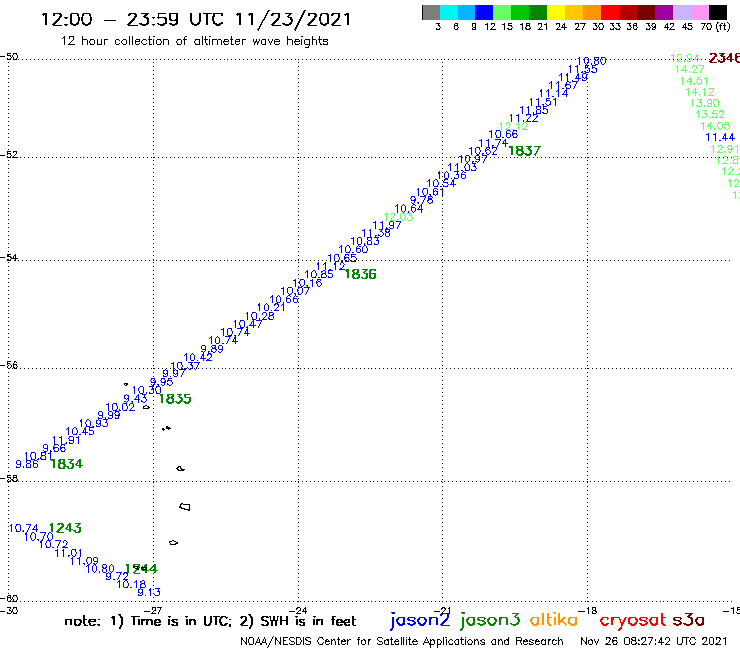
Task: Click the 10.30 wave height value
Action: [146, 390]
